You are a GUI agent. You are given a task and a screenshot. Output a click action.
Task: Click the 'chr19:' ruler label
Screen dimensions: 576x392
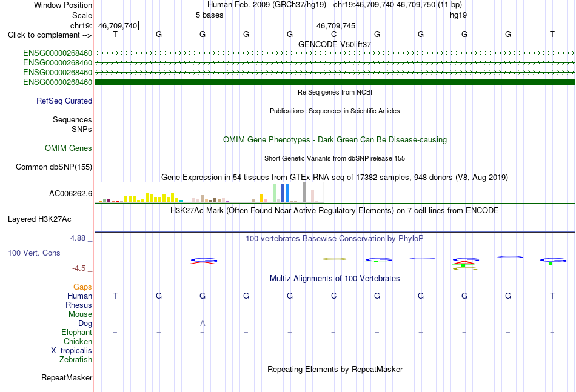pos(81,25)
